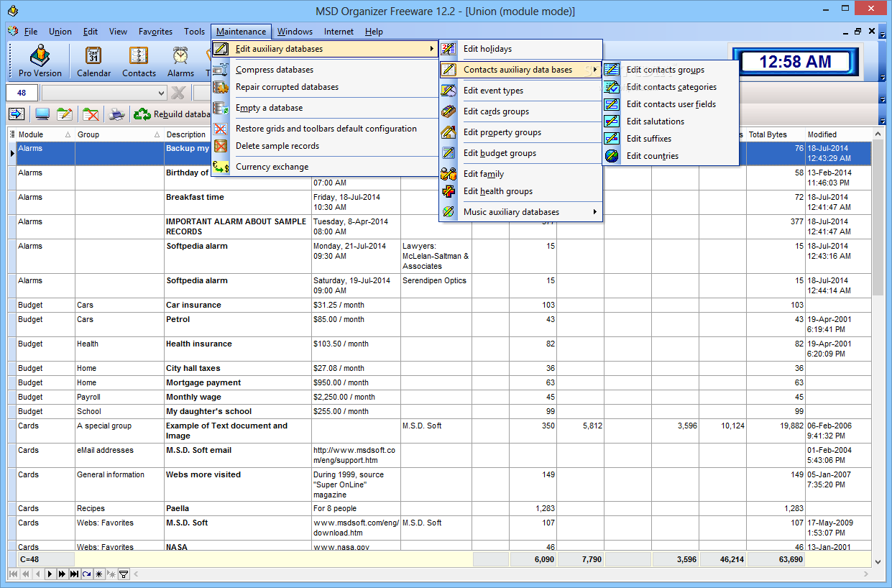892x588 pixels.
Task: Expand the Contacts auxiliary data bases submenu
Action: 595,70
